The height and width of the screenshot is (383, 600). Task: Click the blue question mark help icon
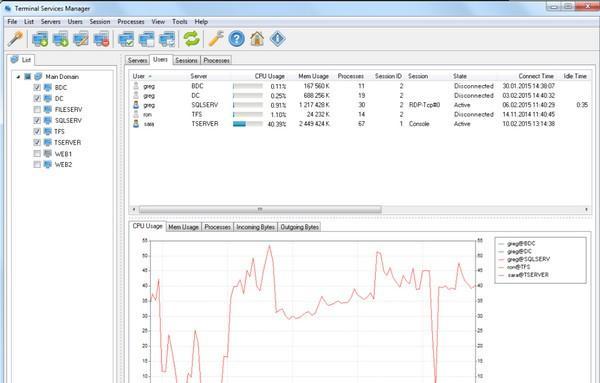236,39
